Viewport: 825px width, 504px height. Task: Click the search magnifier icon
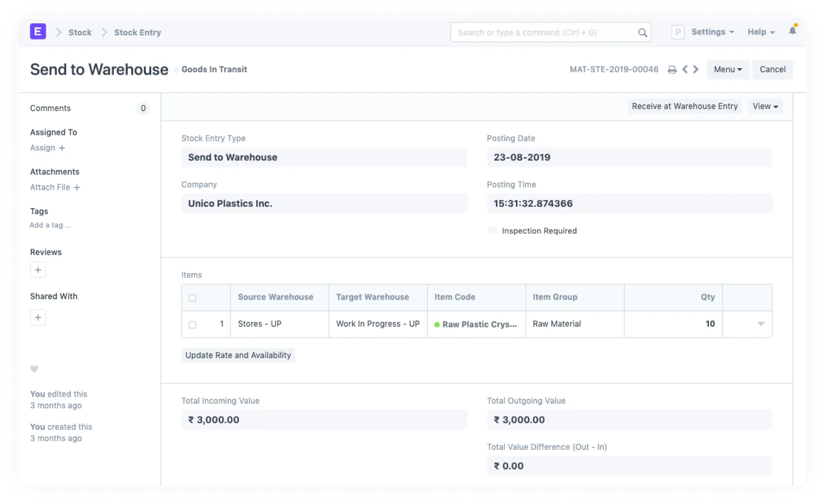click(x=643, y=33)
